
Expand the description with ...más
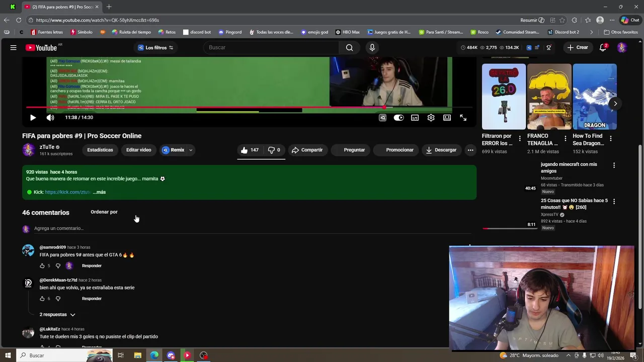pos(99,192)
